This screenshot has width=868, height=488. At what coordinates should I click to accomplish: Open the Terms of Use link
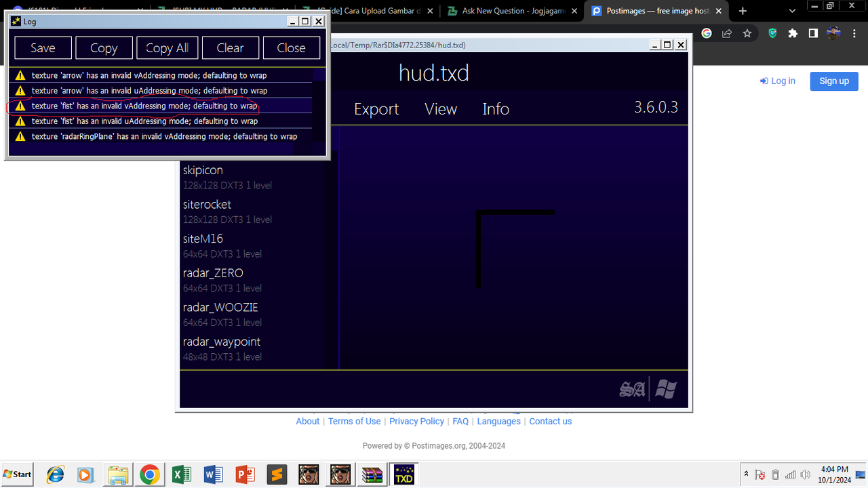click(354, 421)
